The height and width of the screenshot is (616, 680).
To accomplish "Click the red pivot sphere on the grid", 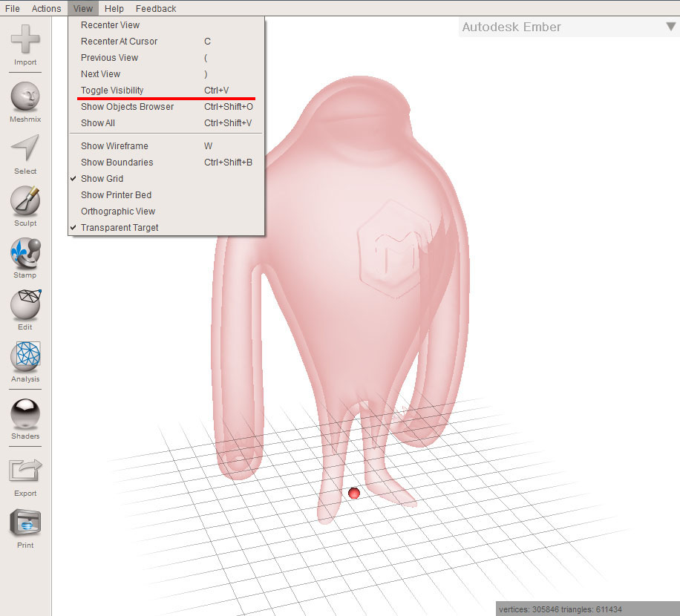I will pos(354,493).
